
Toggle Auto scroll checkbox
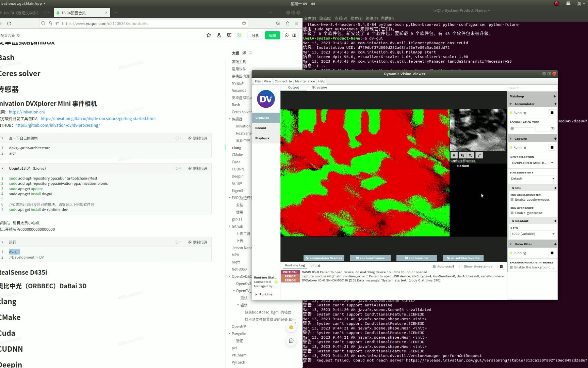click(x=434, y=267)
